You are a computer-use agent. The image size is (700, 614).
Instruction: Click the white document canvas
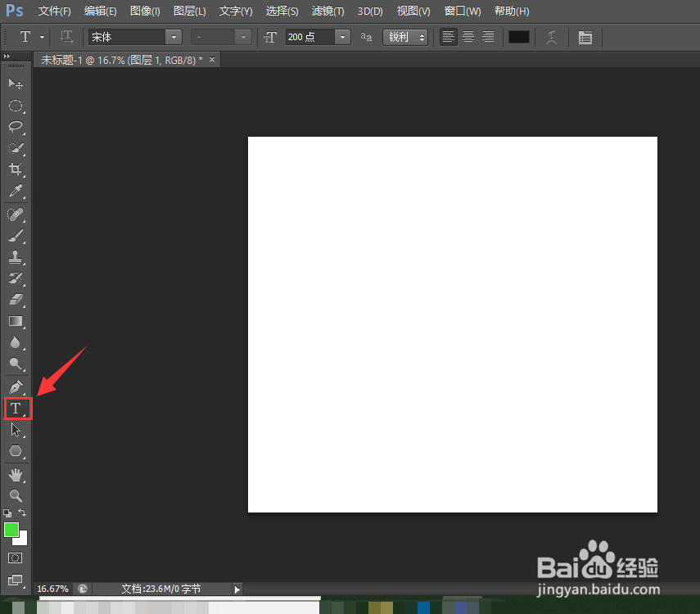coord(453,325)
